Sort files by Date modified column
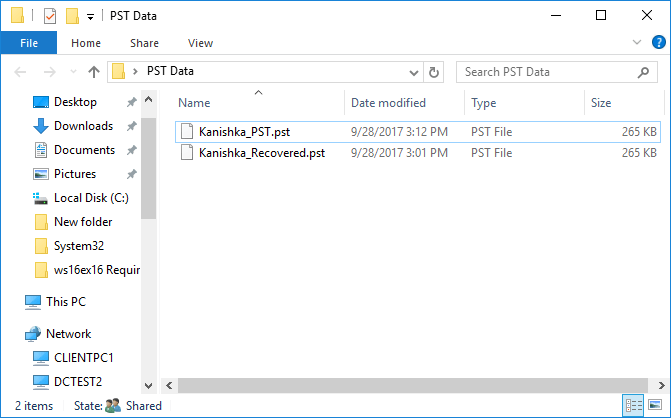Screen dimensions: 671x418 (388, 103)
